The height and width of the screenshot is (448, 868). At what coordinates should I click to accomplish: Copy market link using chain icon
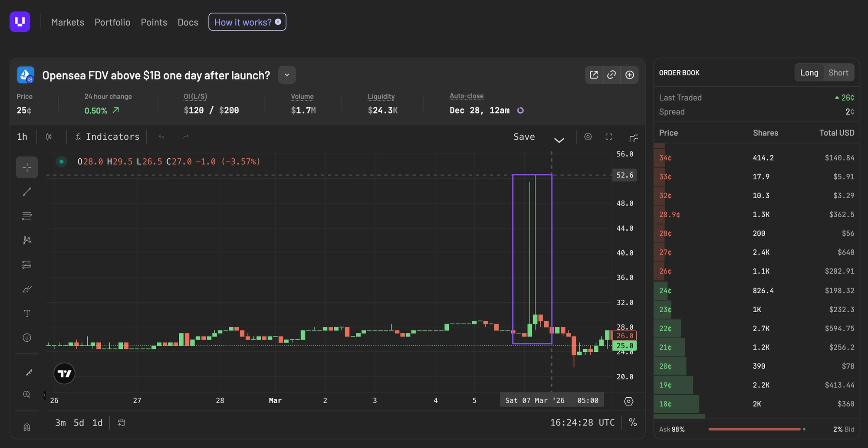[x=612, y=75]
